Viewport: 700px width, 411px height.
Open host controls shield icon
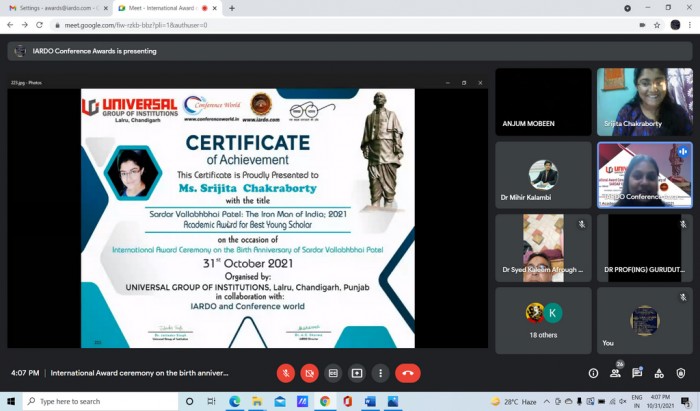coord(680,373)
